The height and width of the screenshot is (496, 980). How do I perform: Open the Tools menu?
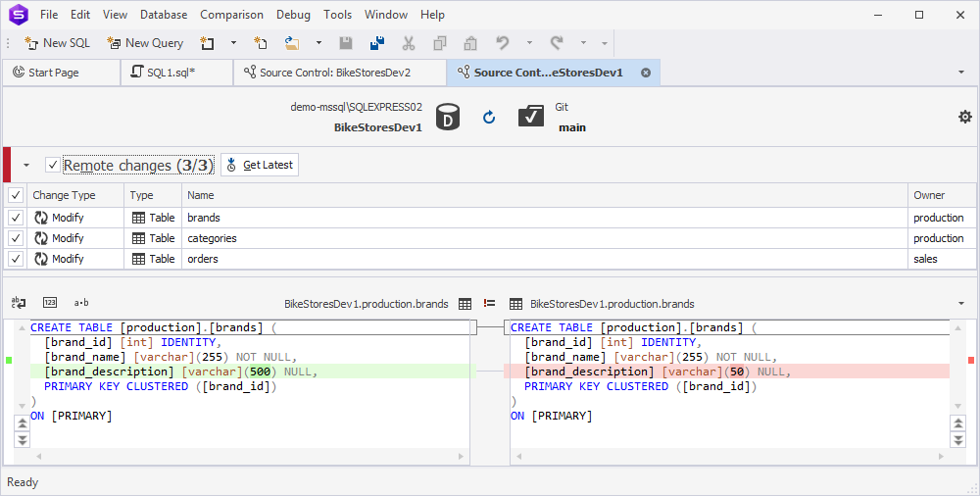[337, 15]
